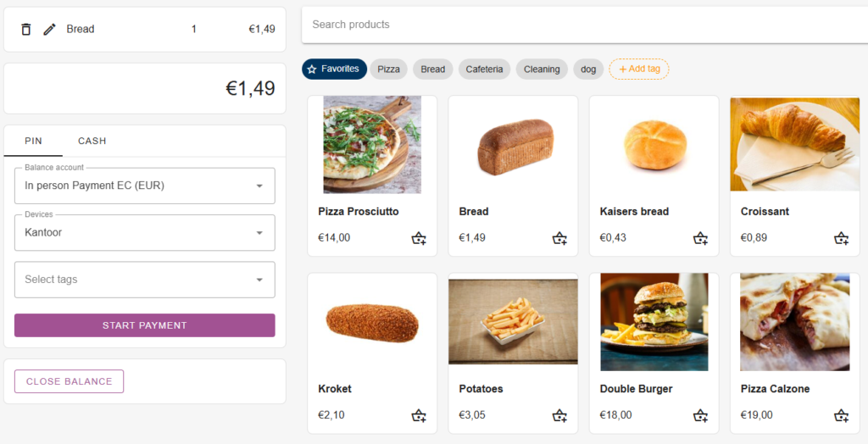Add Pizza Prosciutto to the basket
This screenshot has height=444, width=868.
coord(419,238)
